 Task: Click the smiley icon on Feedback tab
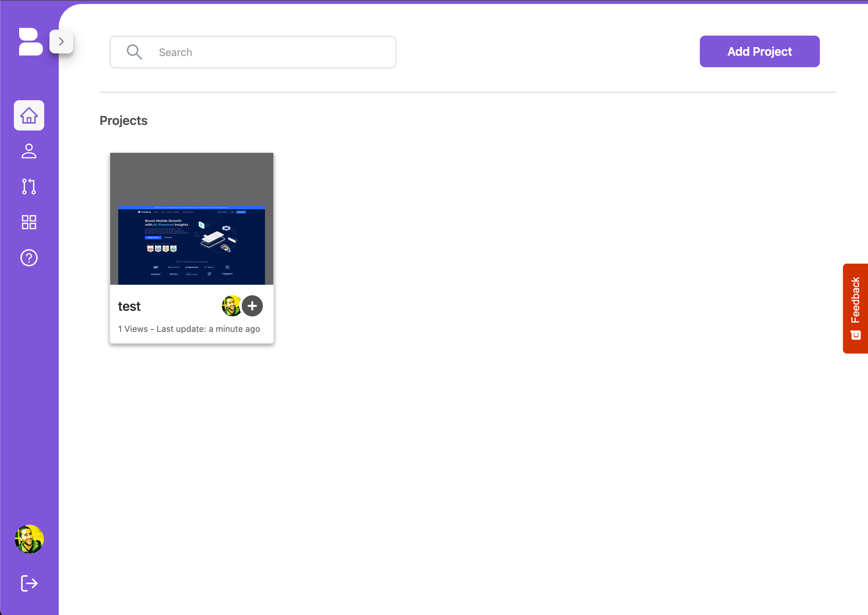(x=856, y=335)
